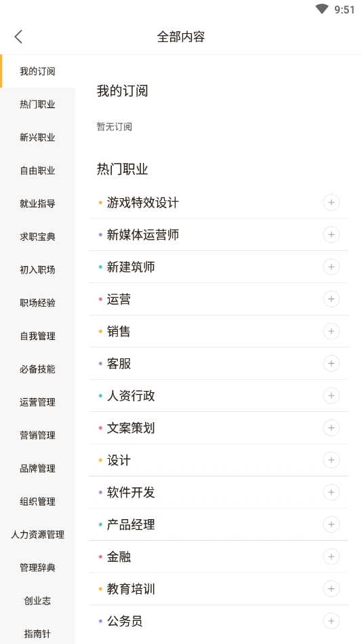Choose 创业志 in the sidebar
362x644 pixels.
pos(37,601)
